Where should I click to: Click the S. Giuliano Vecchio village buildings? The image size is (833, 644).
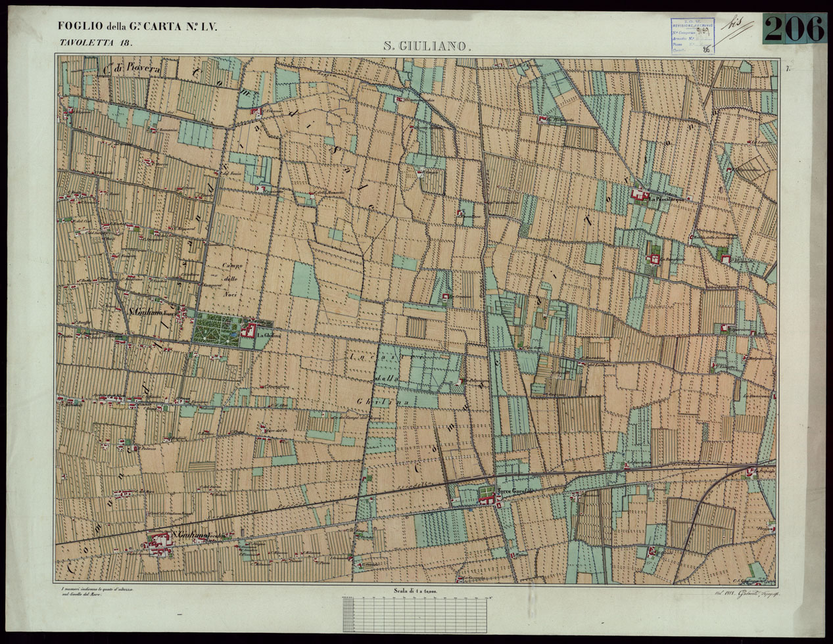click(158, 542)
